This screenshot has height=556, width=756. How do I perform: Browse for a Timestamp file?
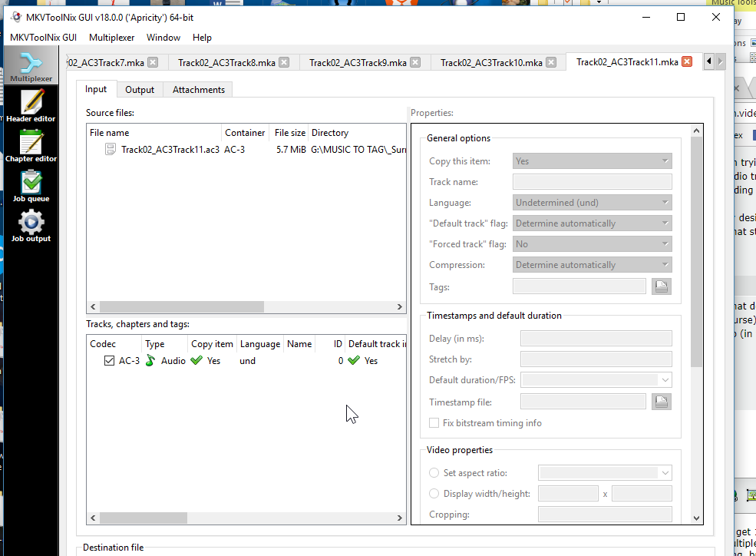pos(662,402)
